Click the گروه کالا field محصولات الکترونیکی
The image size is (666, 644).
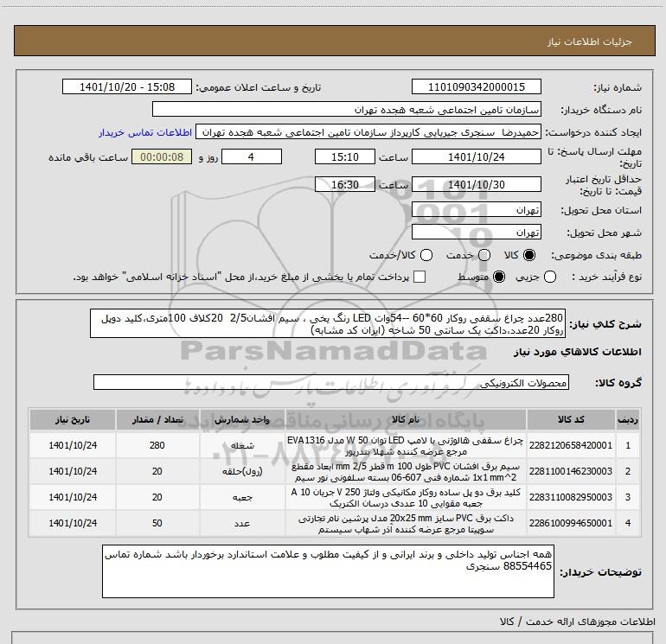click(x=331, y=382)
